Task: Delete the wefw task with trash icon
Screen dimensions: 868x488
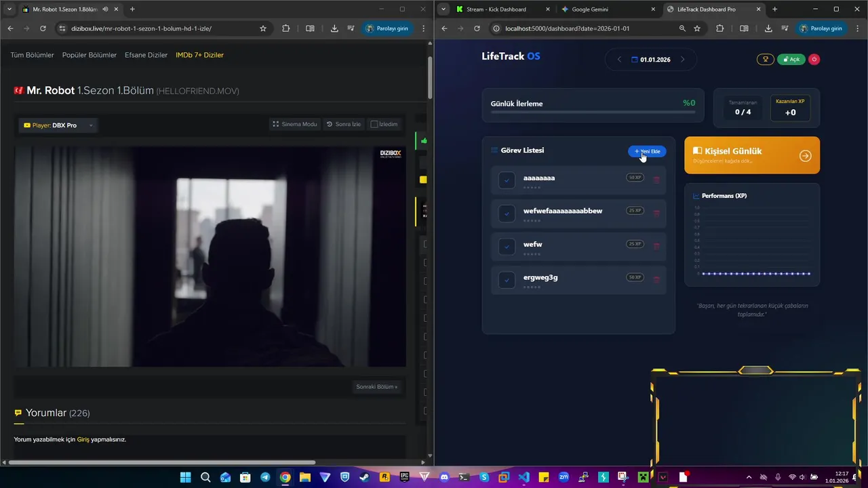Action: tap(656, 246)
